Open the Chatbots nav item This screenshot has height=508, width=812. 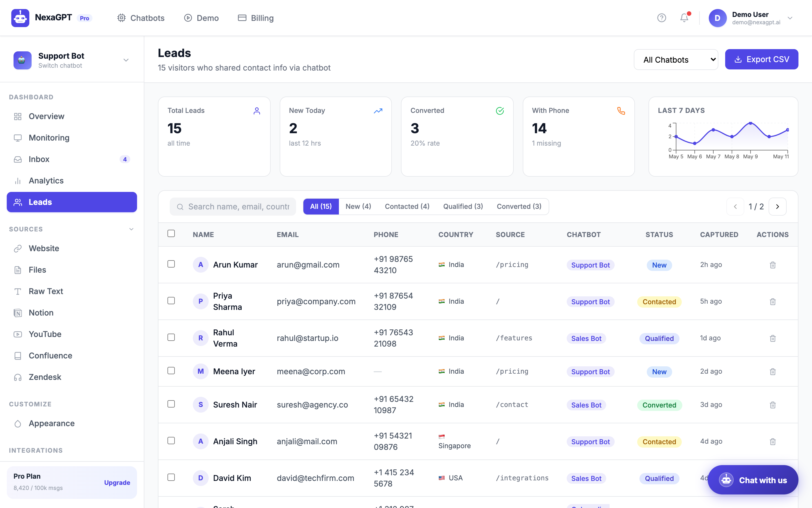click(141, 18)
